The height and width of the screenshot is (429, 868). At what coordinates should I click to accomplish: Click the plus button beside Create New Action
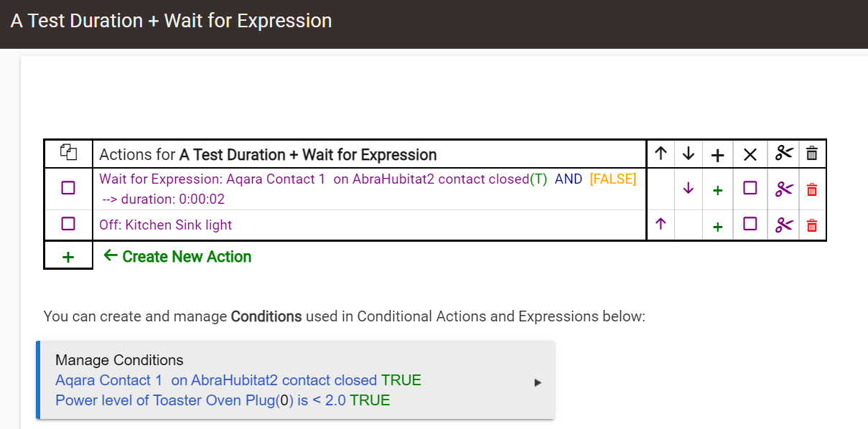[x=68, y=256]
